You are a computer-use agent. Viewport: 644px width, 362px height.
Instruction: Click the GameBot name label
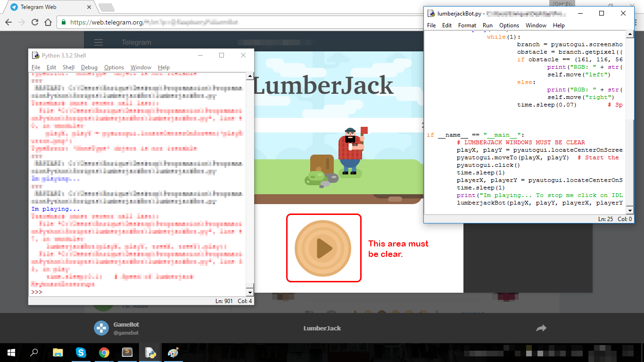tap(126, 325)
